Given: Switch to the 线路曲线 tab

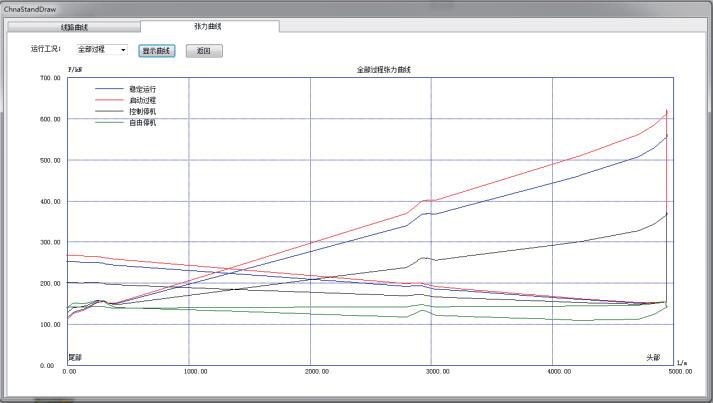Looking at the screenshot, I should point(74,27).
